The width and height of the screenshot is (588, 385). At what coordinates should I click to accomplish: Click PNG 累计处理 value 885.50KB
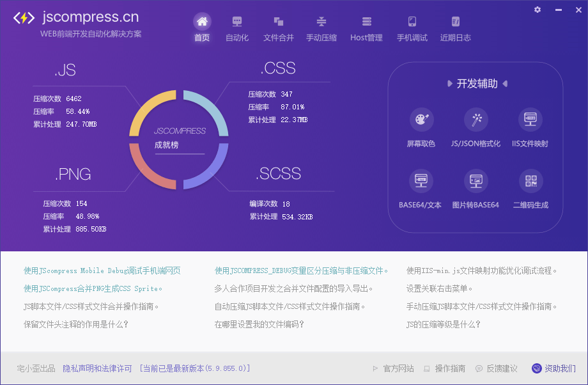click(x=91, y=229)
